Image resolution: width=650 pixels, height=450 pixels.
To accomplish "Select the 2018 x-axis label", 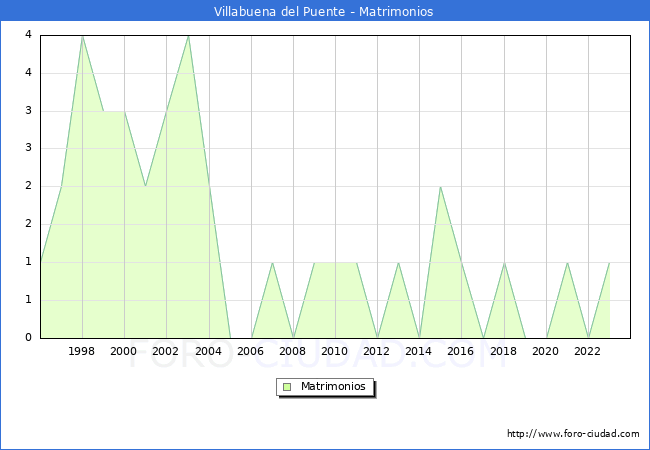I will pyautogui.click(x=503, y=351).
